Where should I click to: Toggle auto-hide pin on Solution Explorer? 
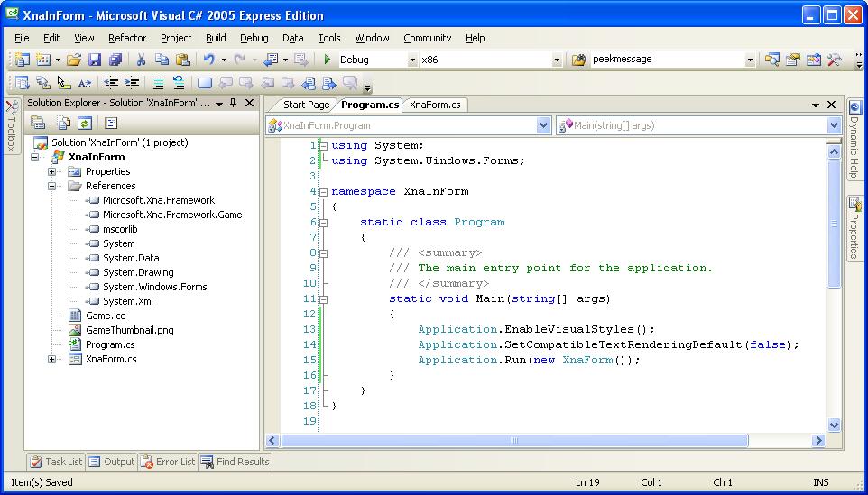tap(233, 103)
